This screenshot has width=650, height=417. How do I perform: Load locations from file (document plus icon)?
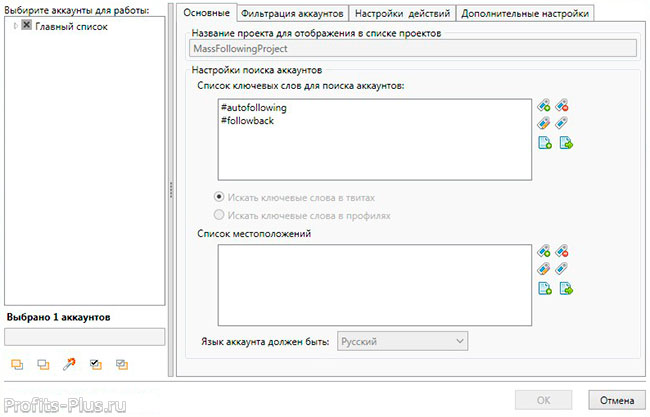pos(545,288)
